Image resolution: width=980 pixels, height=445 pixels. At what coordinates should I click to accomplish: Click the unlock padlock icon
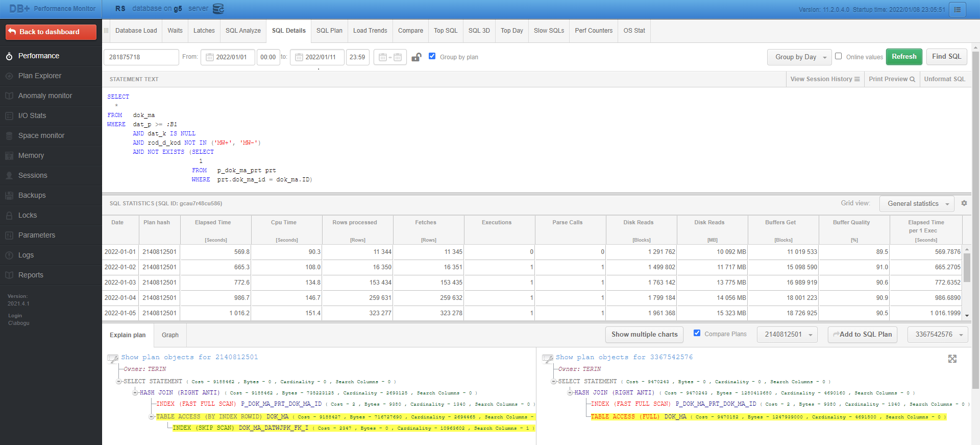pos(416,57)
